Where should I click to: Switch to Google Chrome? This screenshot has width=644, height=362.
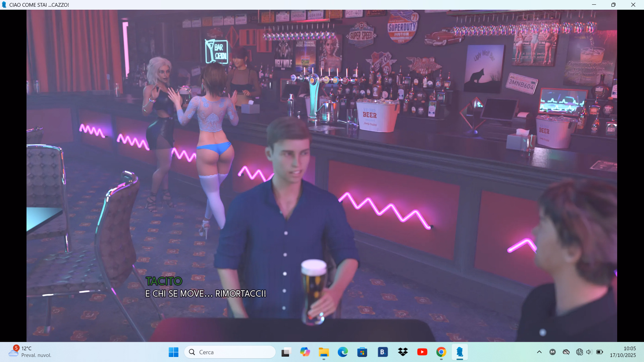click(441, 352)
